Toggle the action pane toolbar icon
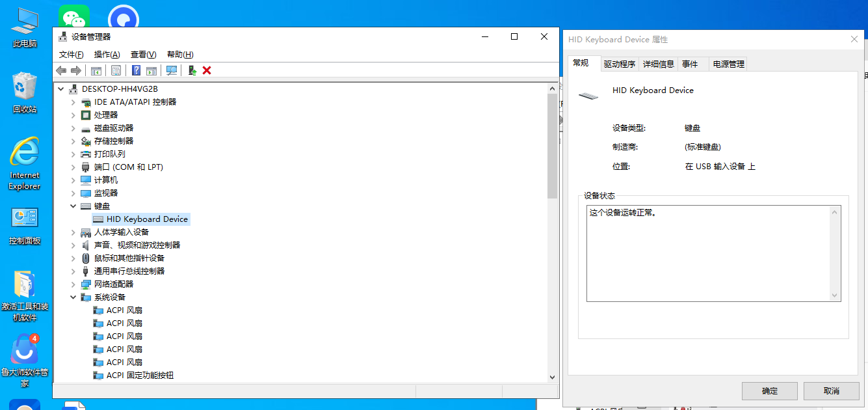The image size is (868, 410). pos(151,70)
